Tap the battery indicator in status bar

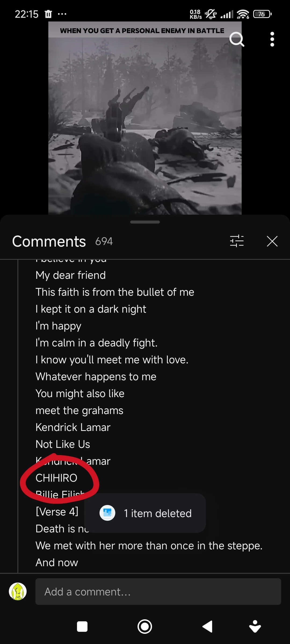[x=262, y=14]
